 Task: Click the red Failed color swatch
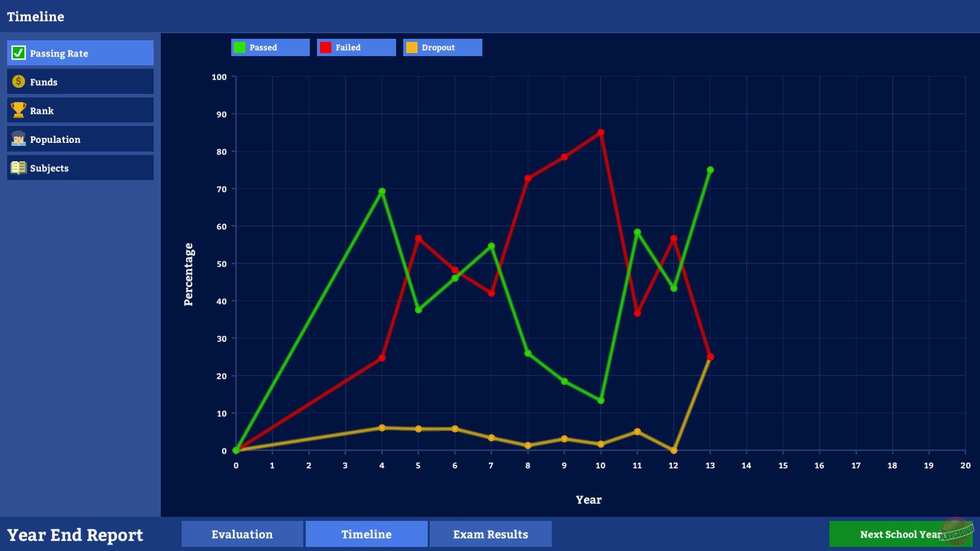click(x=326, y=47)
